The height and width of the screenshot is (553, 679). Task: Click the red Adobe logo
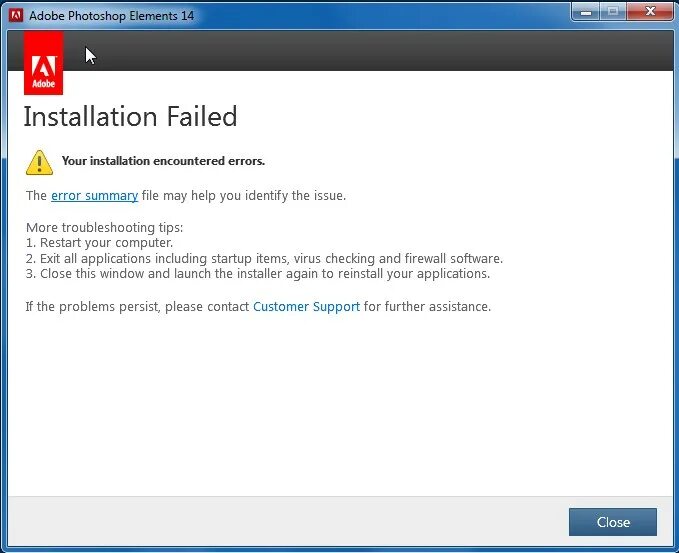click(x=43, y=63)
